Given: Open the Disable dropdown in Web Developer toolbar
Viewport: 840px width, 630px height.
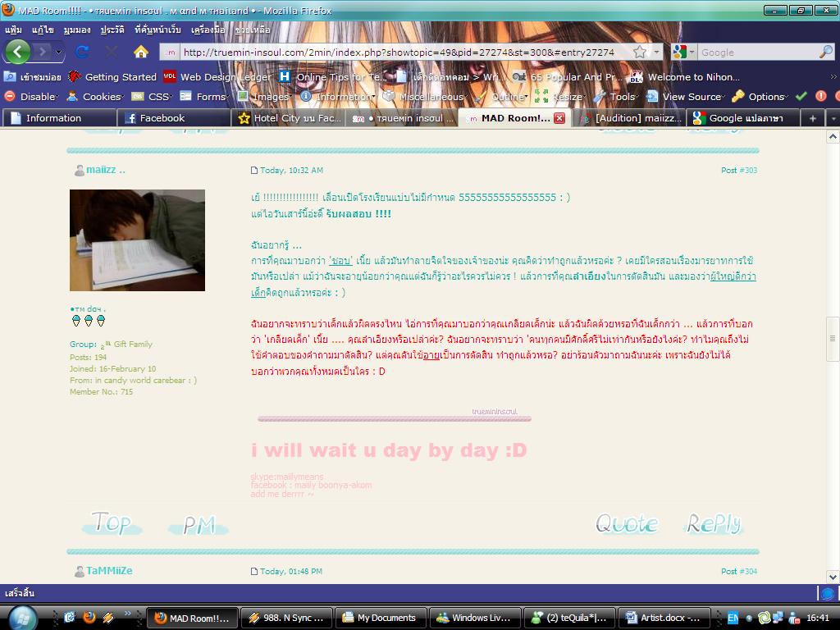Looking at the screenshot, I should [x=32, y=97].
